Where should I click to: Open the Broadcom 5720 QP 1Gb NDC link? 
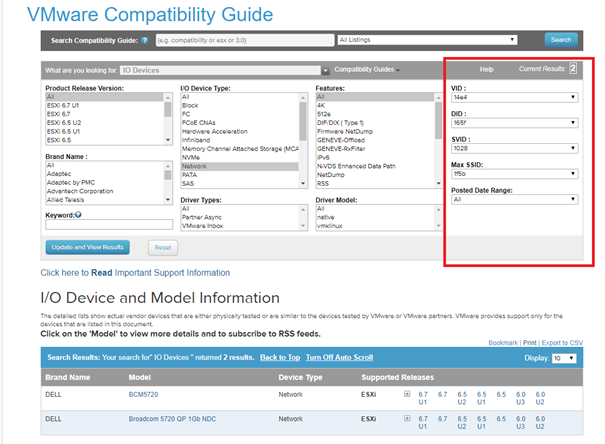pyautogui.click(x=172, y=419)
